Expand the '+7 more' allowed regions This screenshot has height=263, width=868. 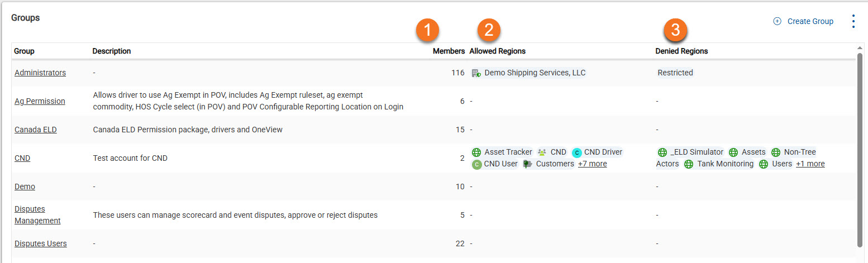click(592, 164)
